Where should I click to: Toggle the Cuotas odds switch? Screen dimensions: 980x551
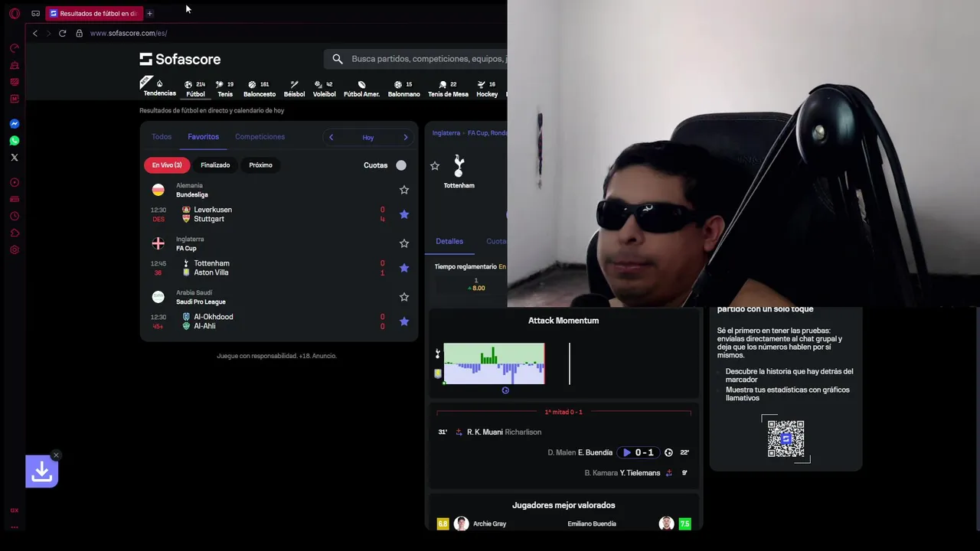pos(401,165)
